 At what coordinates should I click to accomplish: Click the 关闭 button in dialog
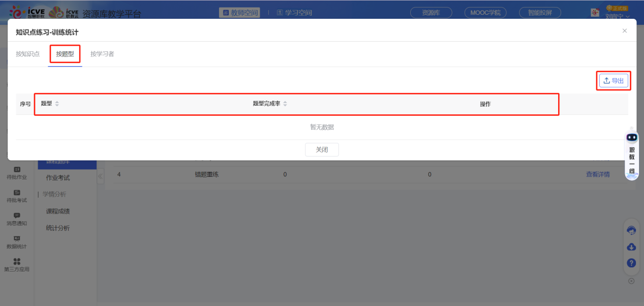(322, 150)
